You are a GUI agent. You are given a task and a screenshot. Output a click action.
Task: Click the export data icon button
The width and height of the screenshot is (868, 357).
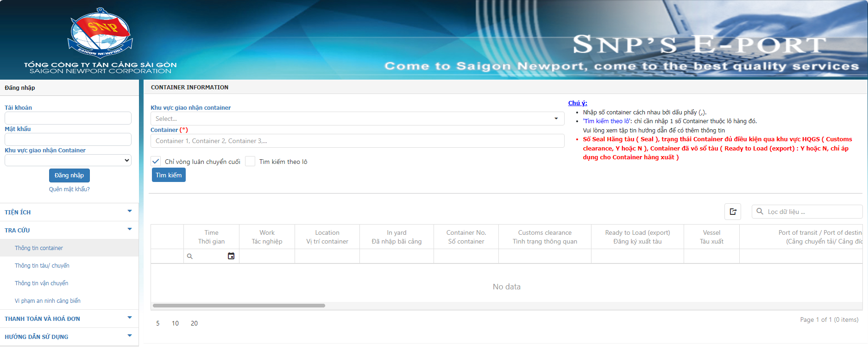tap(733, 212)
